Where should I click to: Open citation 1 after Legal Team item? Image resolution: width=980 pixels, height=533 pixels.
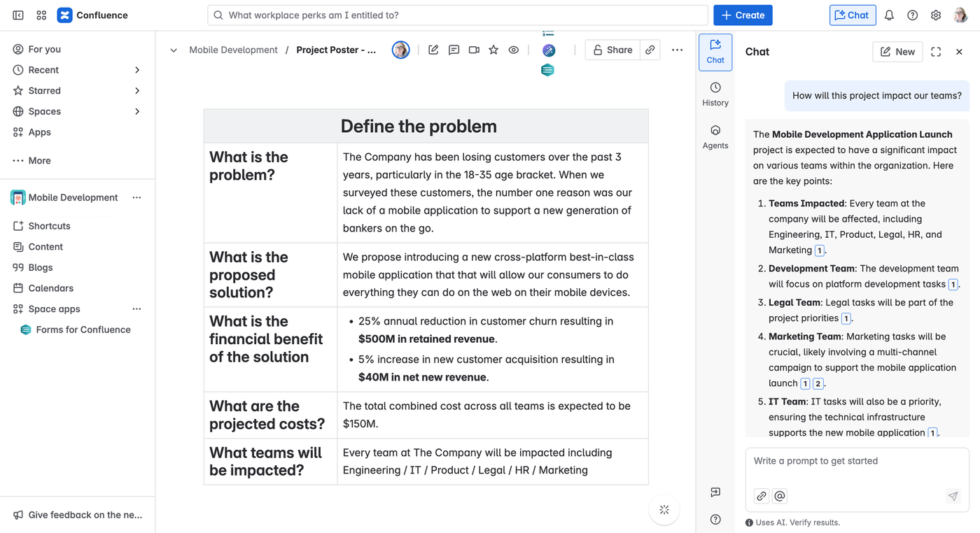[846, 319]
